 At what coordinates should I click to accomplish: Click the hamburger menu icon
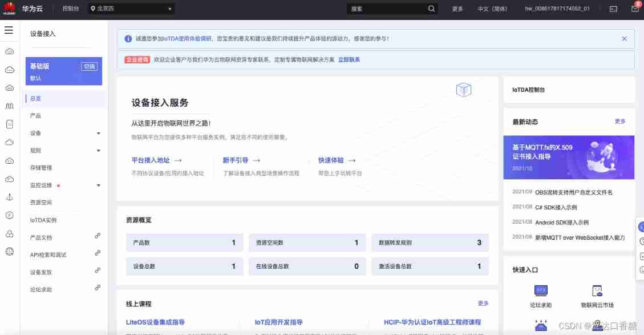tap(9, 30)
